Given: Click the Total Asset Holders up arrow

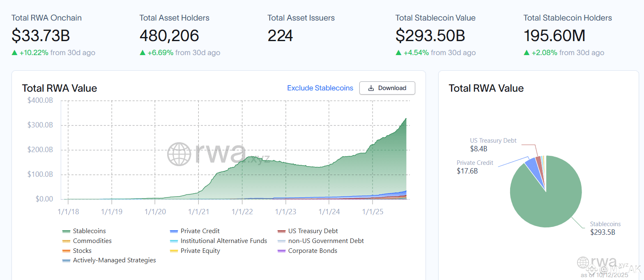Looking at the screenshot, I should (x=143, y=53).
